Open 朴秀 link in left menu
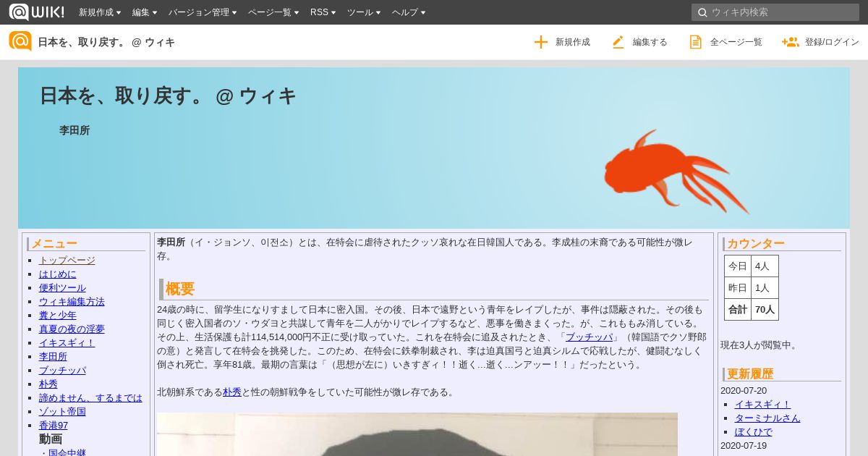The height and width of the screenshot is (456, 868). 48,384
